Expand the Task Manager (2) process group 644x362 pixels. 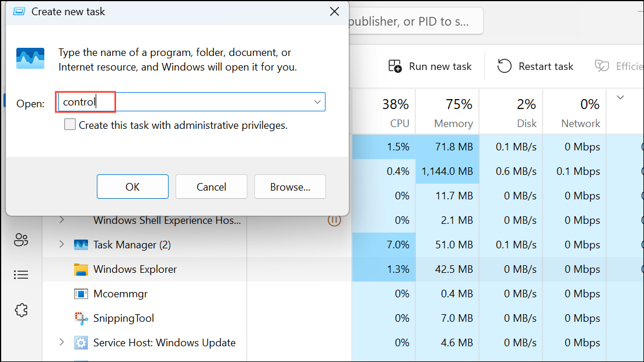[x=61, y=245]
